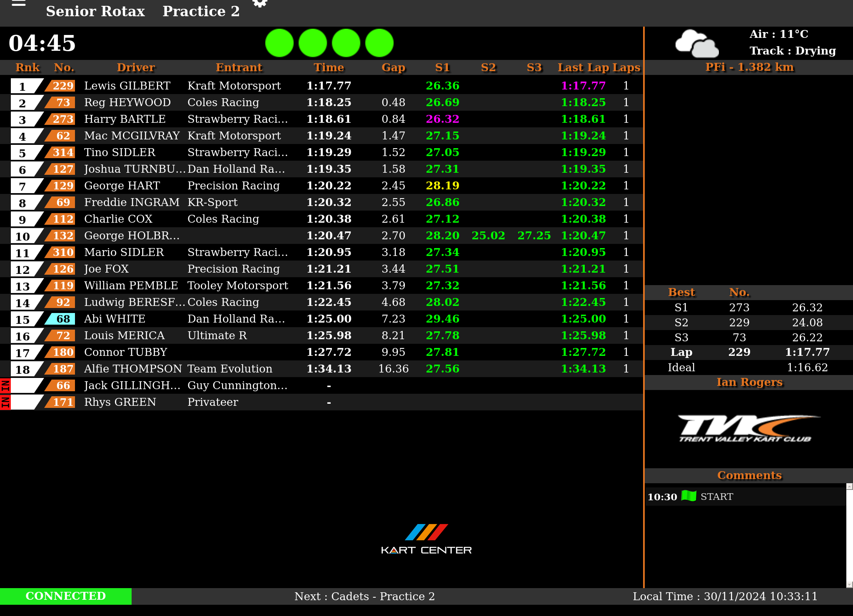Image resolution: width=853 pixels, height=616 pixels.
Task: Sort by the Last Lap column header
Action: (x=583, y=67)
